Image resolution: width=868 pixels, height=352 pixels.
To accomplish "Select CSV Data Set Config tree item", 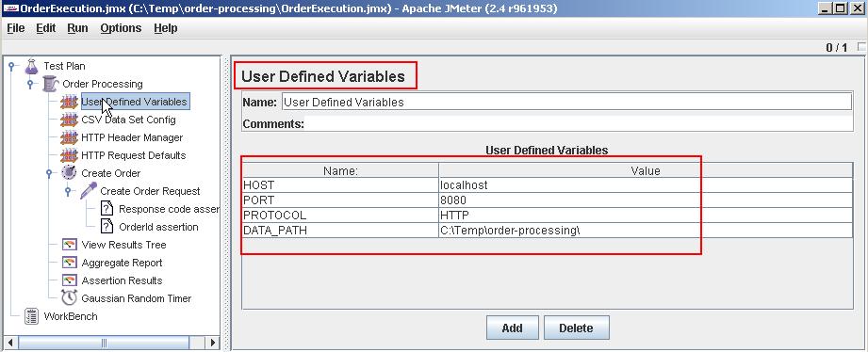I will pos(128,120).
